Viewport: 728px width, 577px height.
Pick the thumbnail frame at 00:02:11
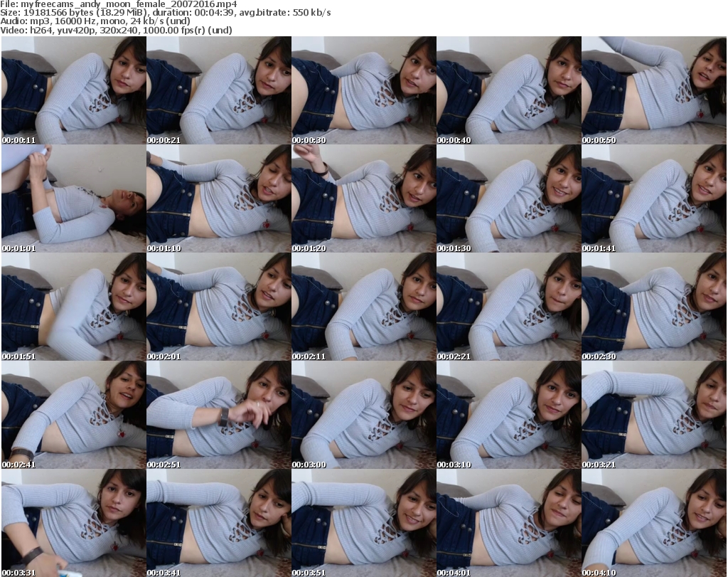(x=364, y=307)
